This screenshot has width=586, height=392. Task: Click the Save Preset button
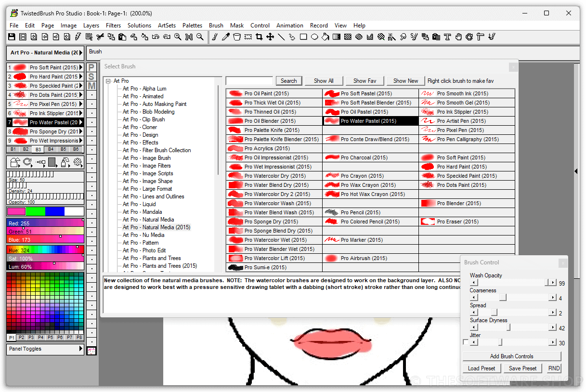tap(522, 368)
